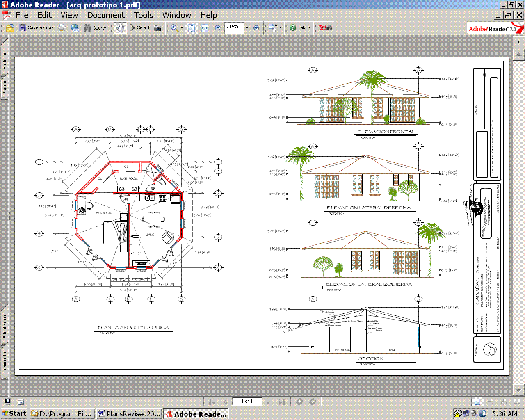Image resolution: width=525 pixels, height=420 pixels.
Task: Click the Email document icon
Action: tap(75, 28)
